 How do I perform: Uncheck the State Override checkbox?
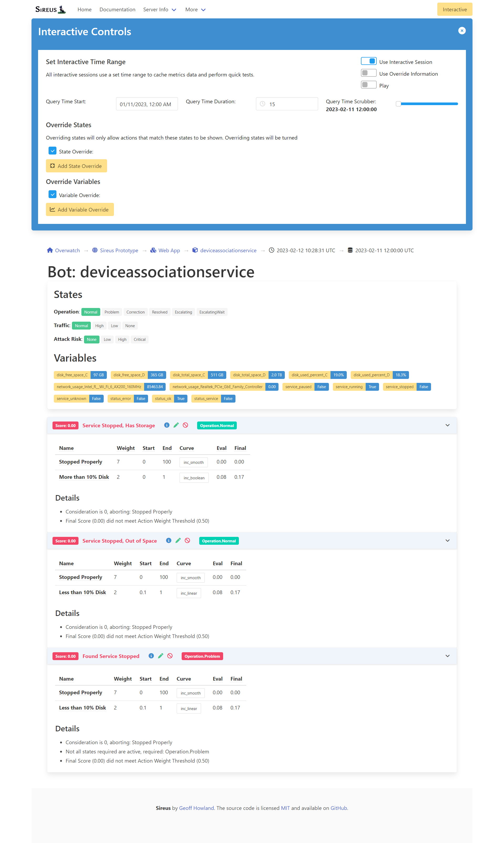click(x=52, y=151)
